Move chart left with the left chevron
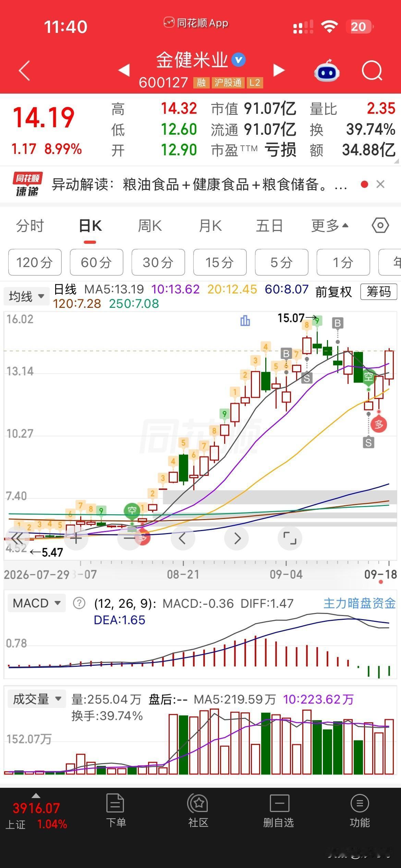 click(183, 538)
